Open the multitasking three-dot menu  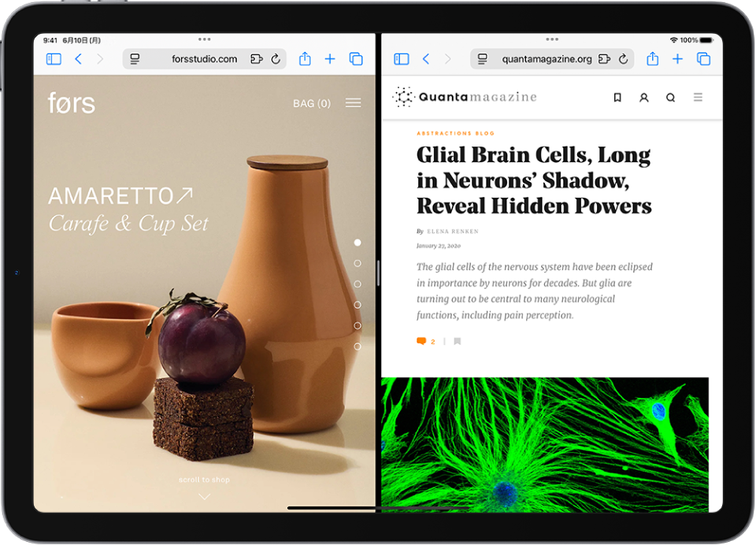204,39
